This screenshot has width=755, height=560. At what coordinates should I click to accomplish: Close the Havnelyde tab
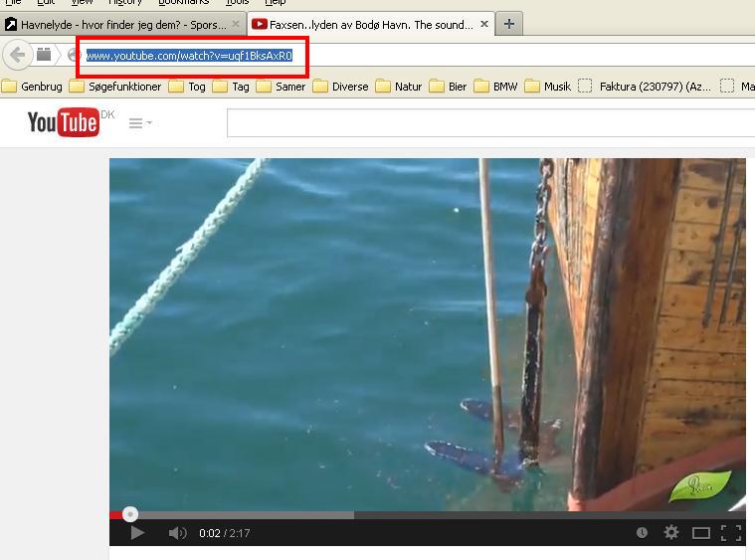click(x=236, y=24)
